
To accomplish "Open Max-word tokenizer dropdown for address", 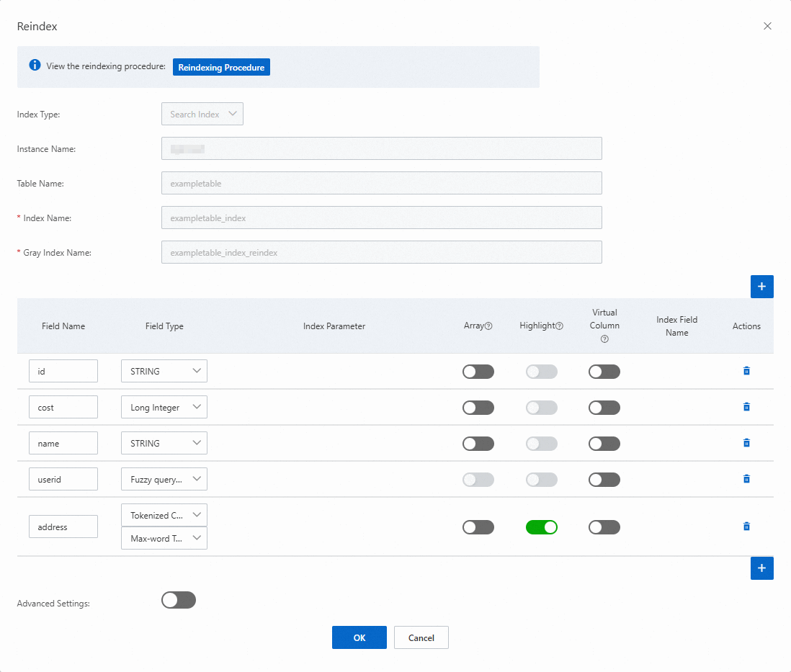I will pyautogui.click(x=164, y=538).
